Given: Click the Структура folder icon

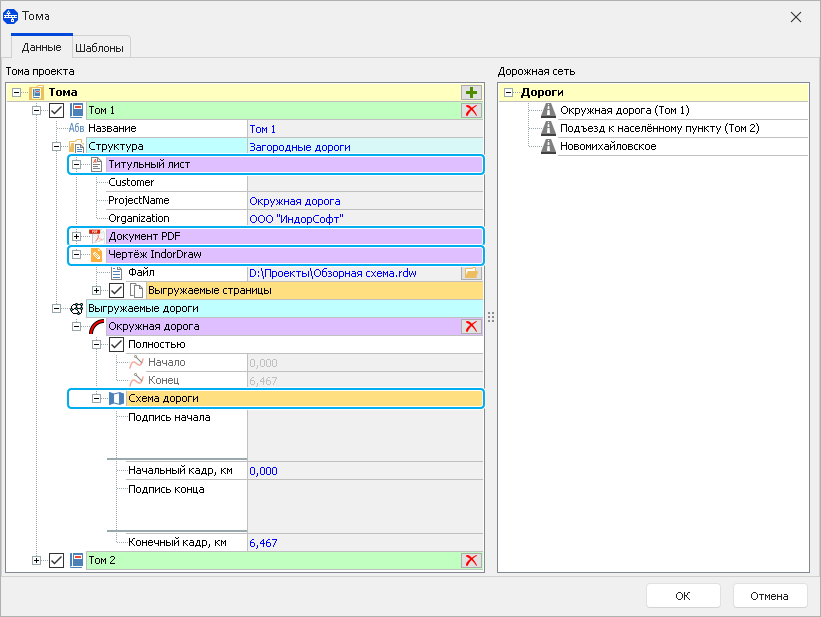Looking at the screenshot, I should pyautogui.click(x=76, y=147).
